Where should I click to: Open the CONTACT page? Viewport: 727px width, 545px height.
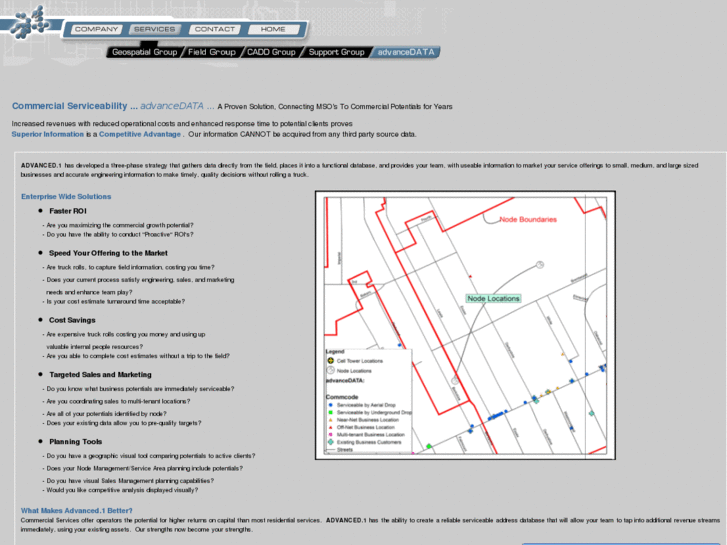pyautogui.click(x=215, y=29)
